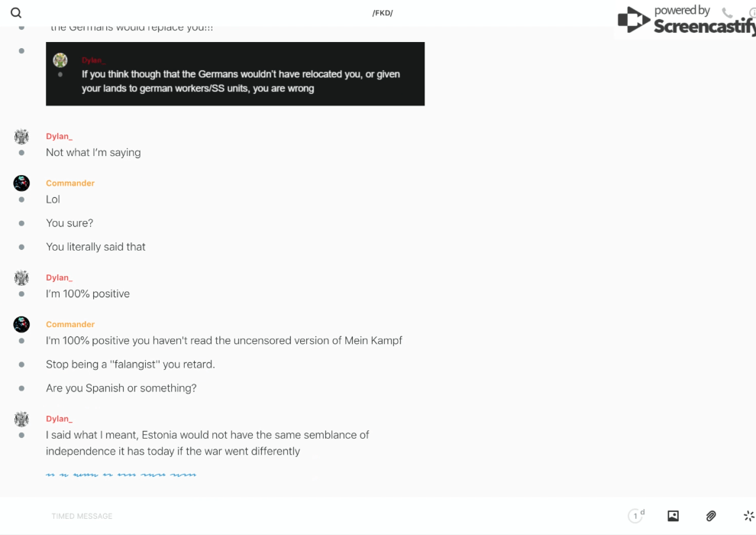Open the Commander username above "Lol"
756x535 pixels.
[70, 183]
